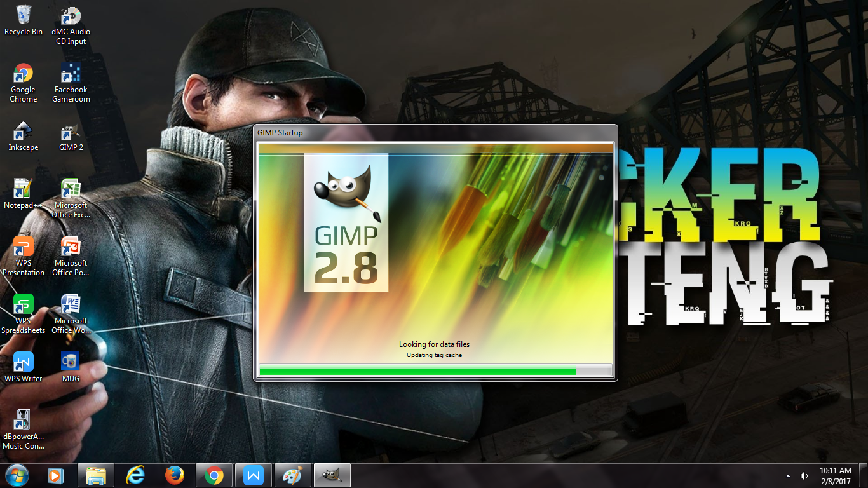Select the MUG desktop icon
Viewport: 868px width, 488px height.
point(71,367)
